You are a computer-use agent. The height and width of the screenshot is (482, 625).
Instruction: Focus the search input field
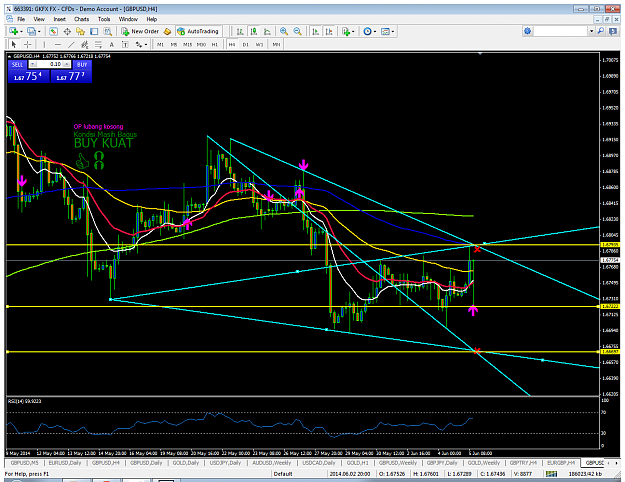coord(561,31)
